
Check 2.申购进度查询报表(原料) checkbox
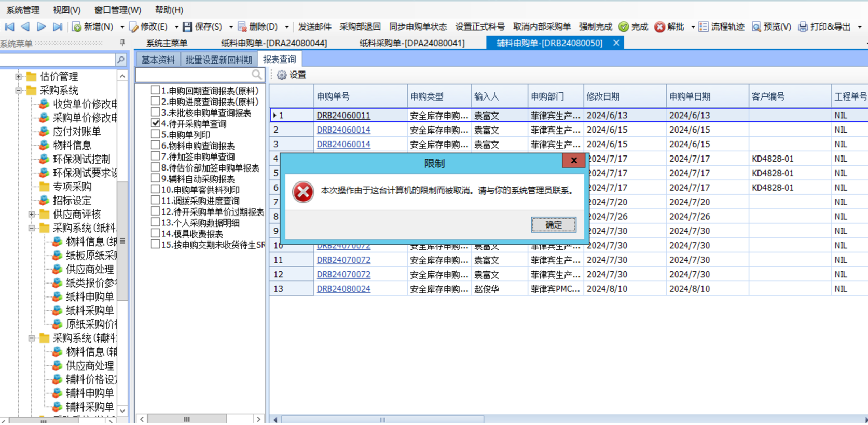click(155, 101)
